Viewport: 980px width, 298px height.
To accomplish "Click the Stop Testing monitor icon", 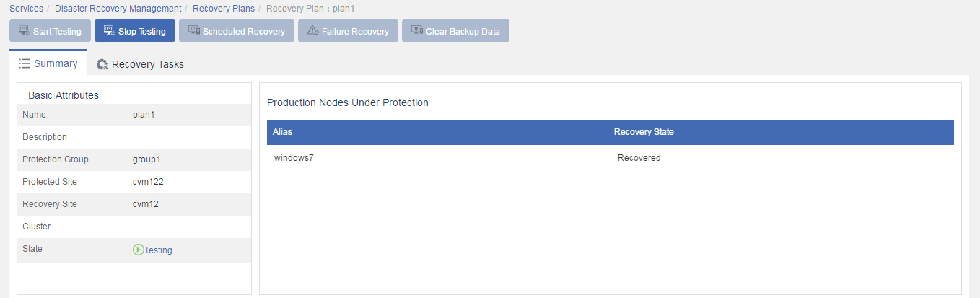I will click(109, 31).
